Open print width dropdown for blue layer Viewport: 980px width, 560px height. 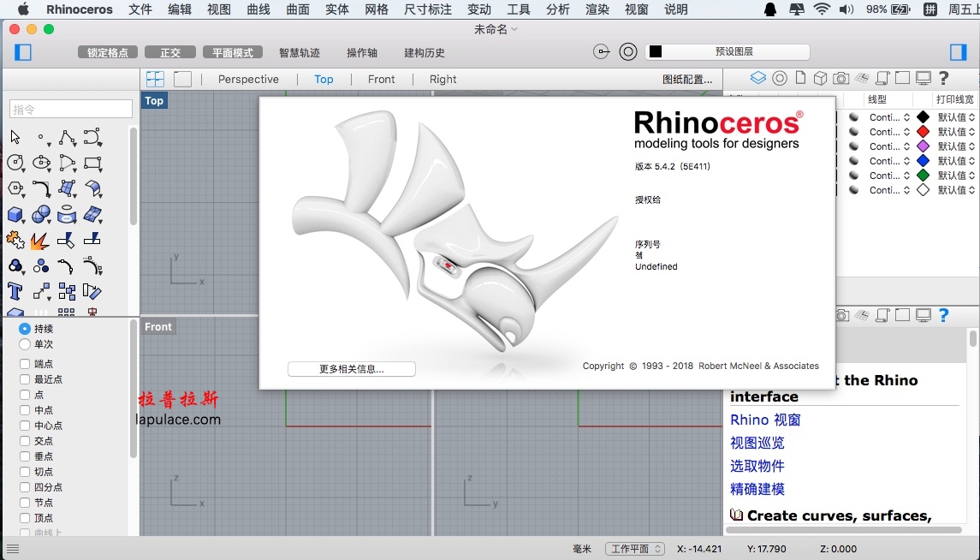click(956, 161)
